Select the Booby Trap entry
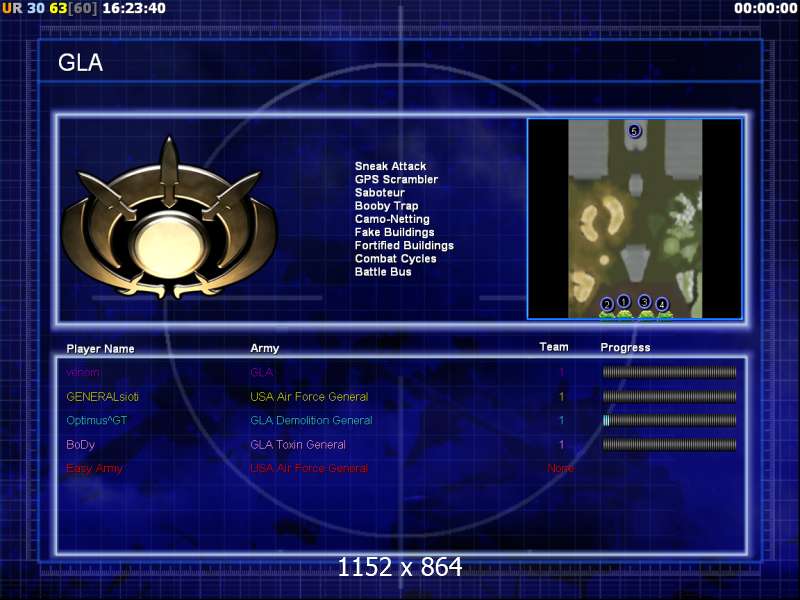This screenshot has height=600, width=800. point(386,206)
